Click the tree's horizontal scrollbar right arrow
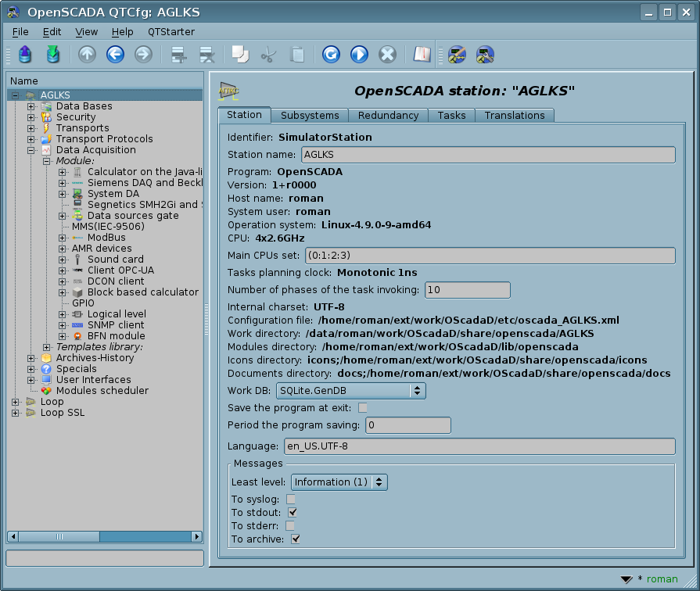Screen dimensions: 700x591 pyautogui.click(x=197, y=536)
